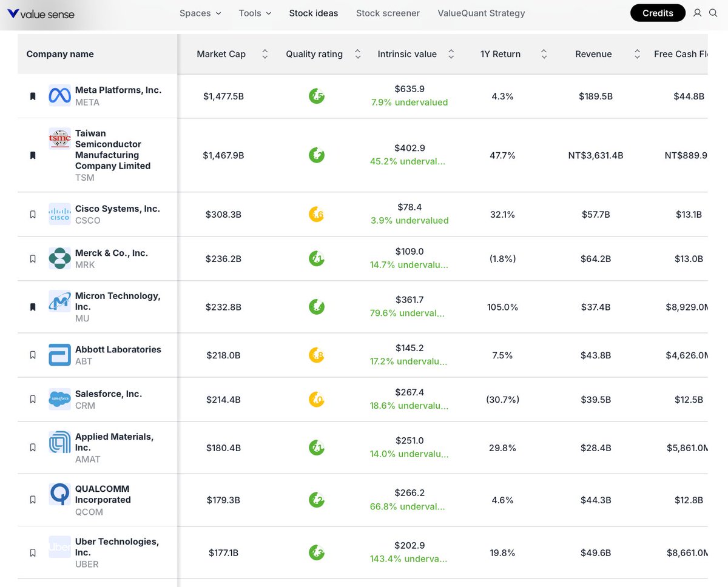The height and width of the screenshot is (587, 728).
Task: Open QUALCOMM Incorporated company link
Action: [103, 494]
